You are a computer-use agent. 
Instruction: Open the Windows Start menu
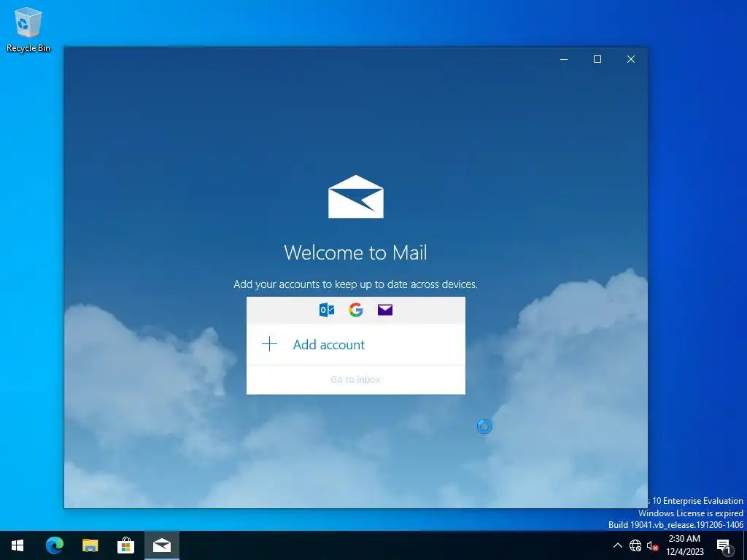[x=18, y=545]
